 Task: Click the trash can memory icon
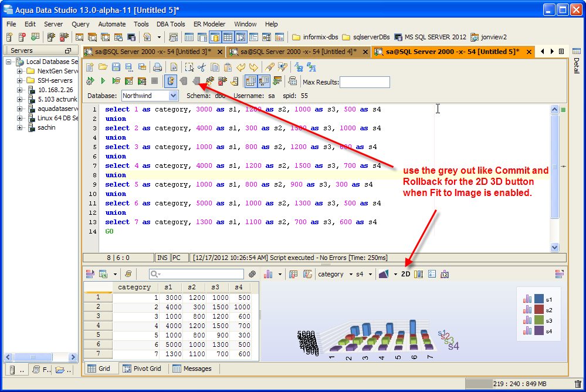click(578, 384)
